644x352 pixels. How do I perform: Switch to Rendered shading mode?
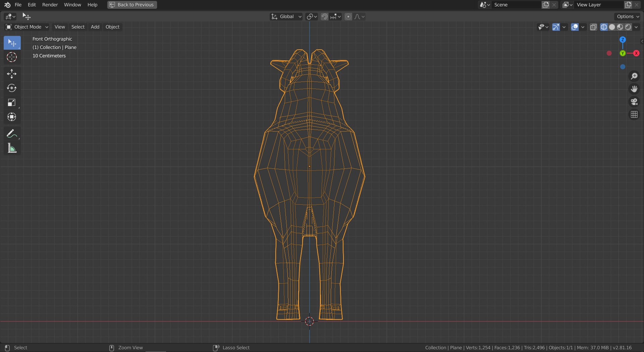click(628, 27)
